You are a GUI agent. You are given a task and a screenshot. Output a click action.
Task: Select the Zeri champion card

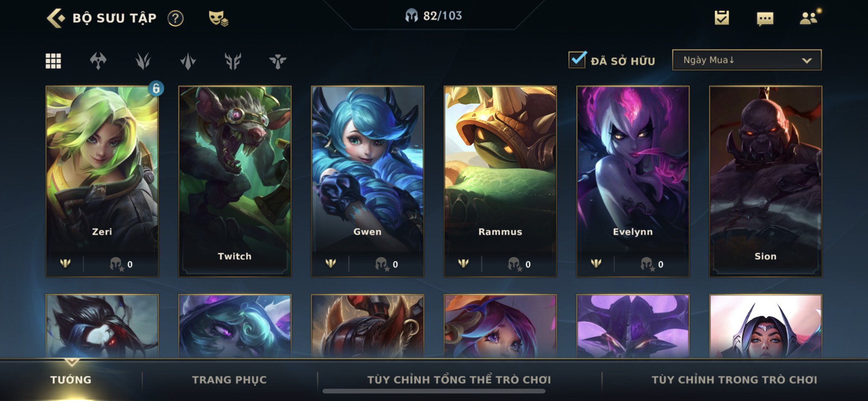click(102, 181)
